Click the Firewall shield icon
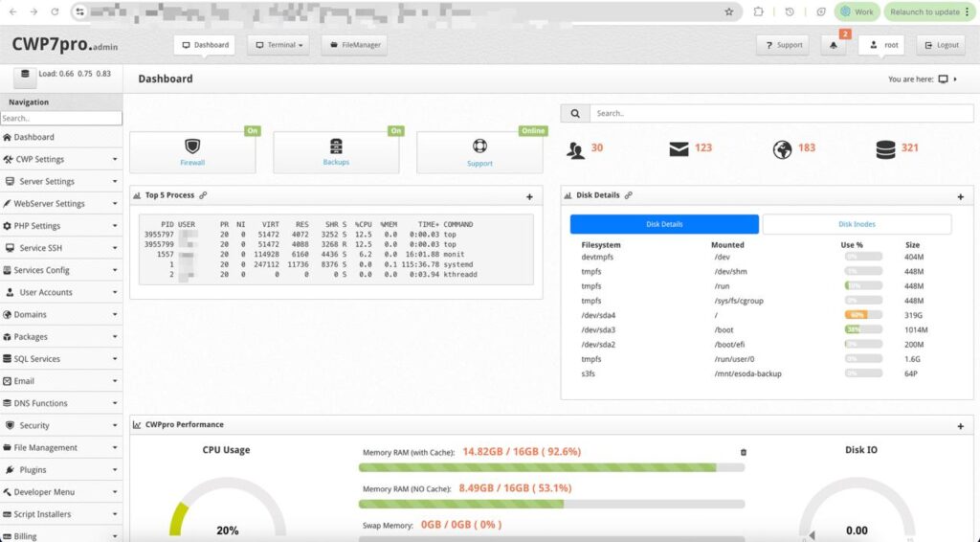 (x=192, y=147)
